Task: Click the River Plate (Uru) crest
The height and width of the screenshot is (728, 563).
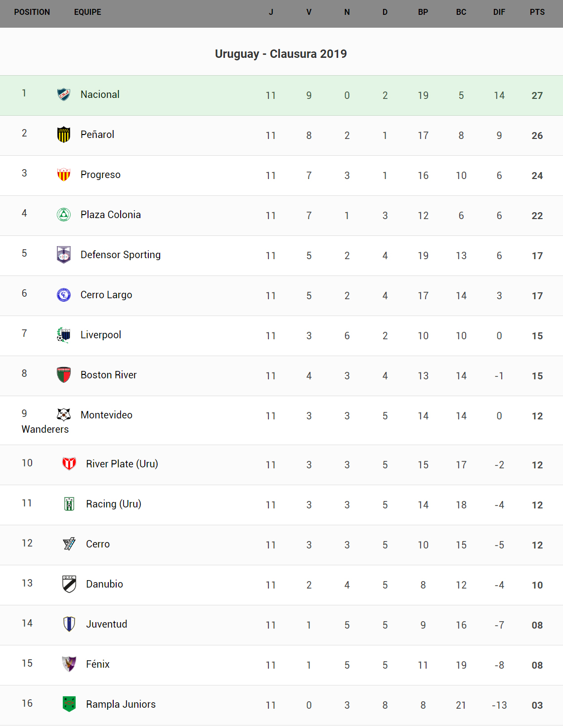Action: (x=69, y=464)
